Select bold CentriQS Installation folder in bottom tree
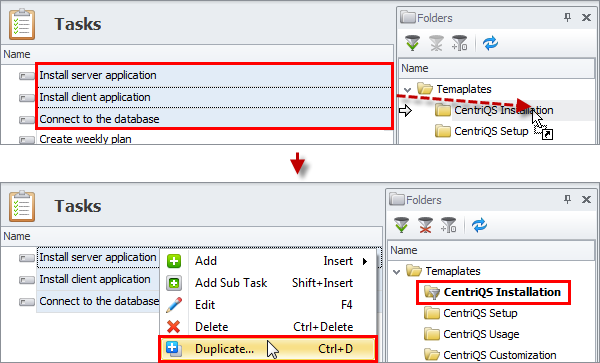The height and width of the screenshot is (363, 600). 502,292
